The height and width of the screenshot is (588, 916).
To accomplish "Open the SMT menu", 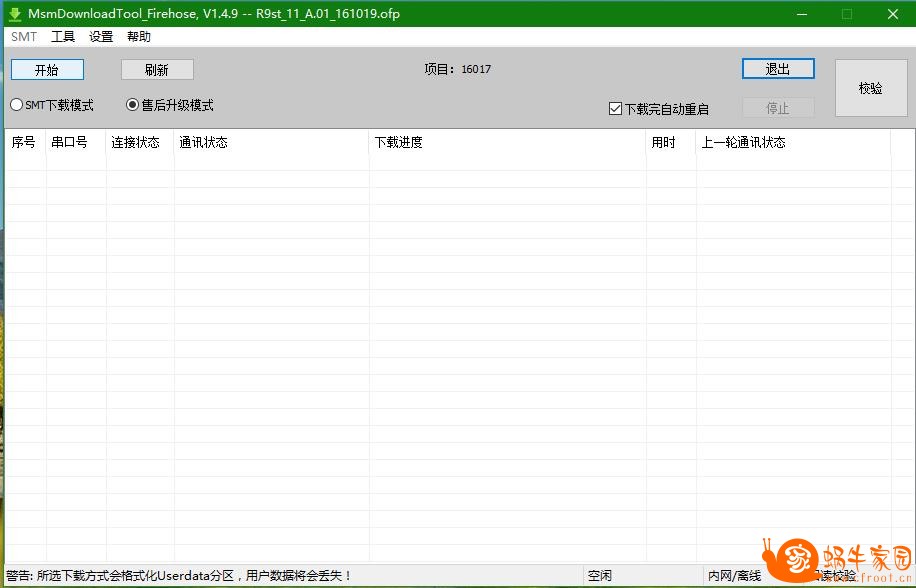I will pyautogui.click(x=24, y=37).
